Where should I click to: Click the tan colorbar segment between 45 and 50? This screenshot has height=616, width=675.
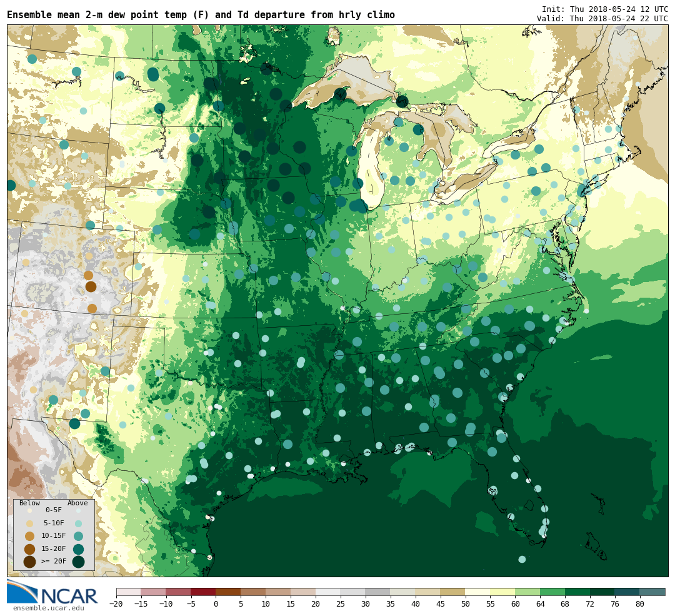tap(452, 592)
